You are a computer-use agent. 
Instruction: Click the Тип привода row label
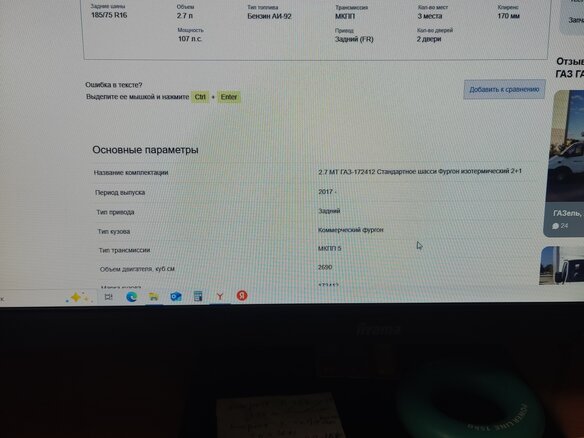tap(115, 212)
